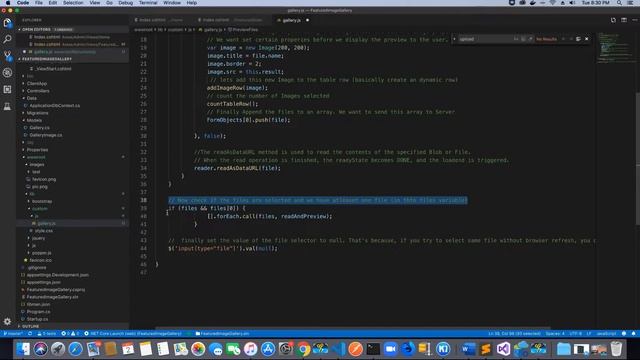This screenshot has width=640, height=360.
Task: Click the warnings count in status bar
Action: [x=75, y=333]
